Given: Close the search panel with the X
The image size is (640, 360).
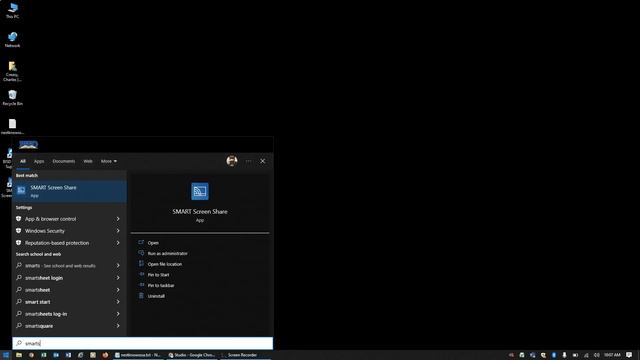Looking at the screenshot, I should pos(263,161).
